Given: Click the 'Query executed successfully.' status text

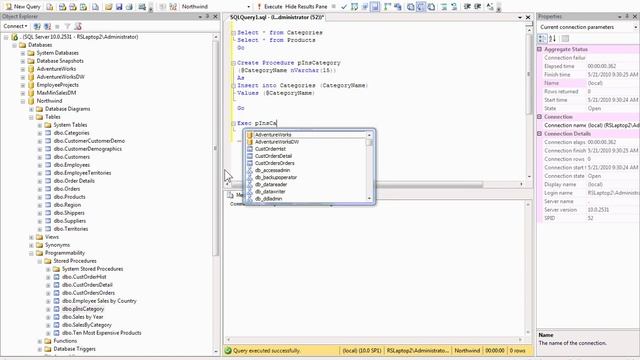Looking at the screenshot, I should tap(266, 351).
